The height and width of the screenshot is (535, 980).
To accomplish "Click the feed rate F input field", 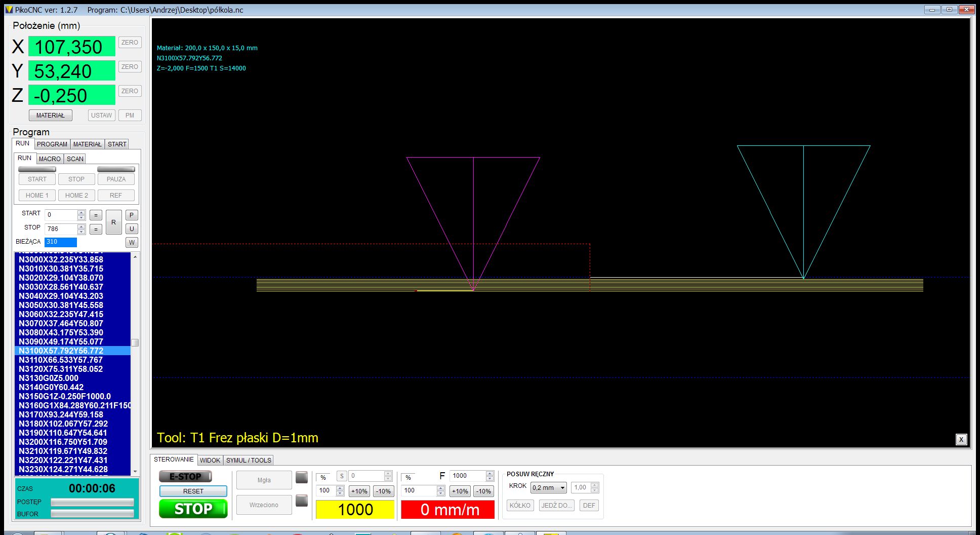I will click(467, 476).
